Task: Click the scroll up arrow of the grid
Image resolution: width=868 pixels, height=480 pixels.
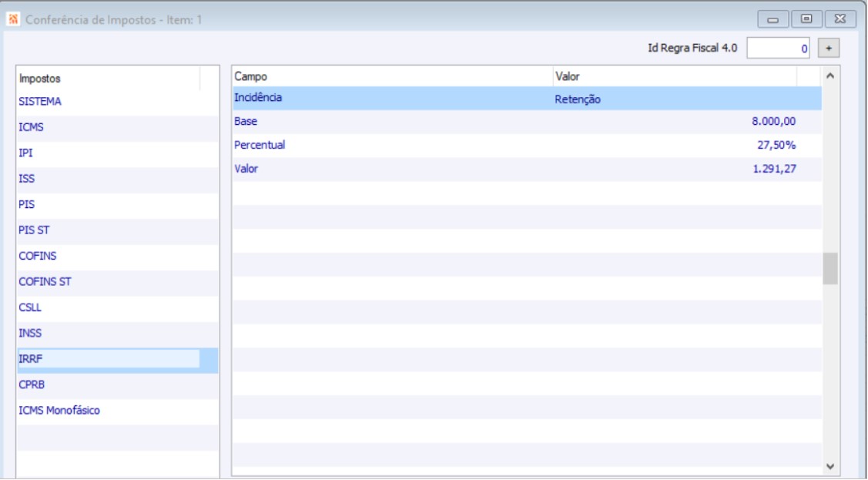Action: coord(829,76)
